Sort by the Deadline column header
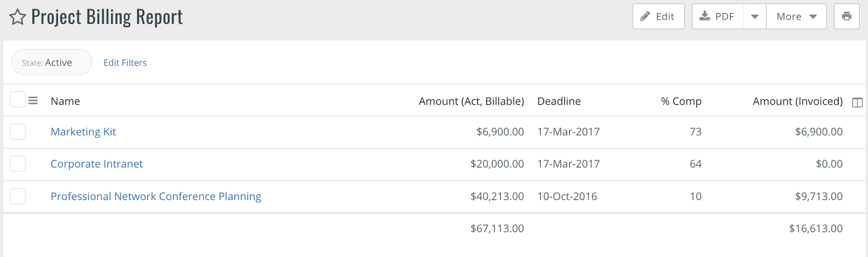 point(559,101)
